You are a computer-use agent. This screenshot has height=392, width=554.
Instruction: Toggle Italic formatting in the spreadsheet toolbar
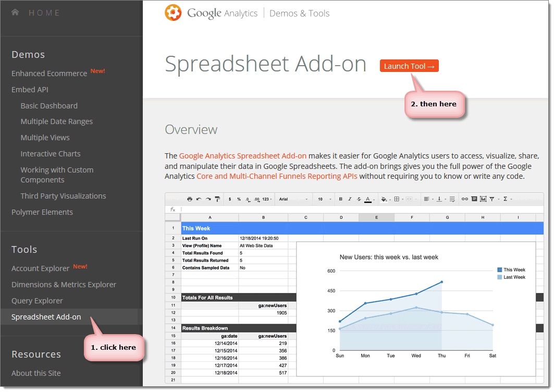click(x=350, y=199)
